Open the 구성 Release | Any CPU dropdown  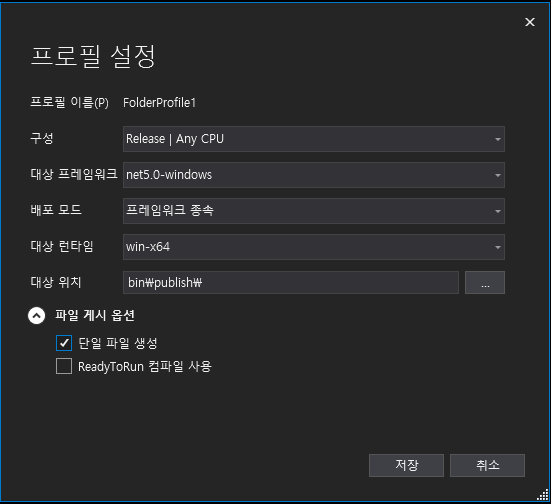click(x=314, y=139)
